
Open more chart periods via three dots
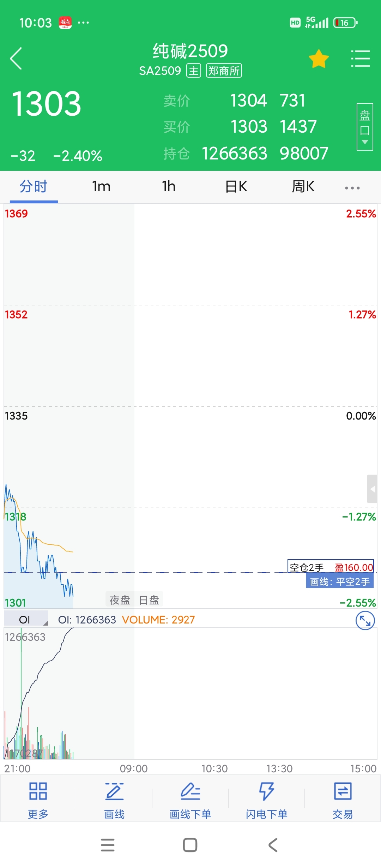[x=352, y=188]
